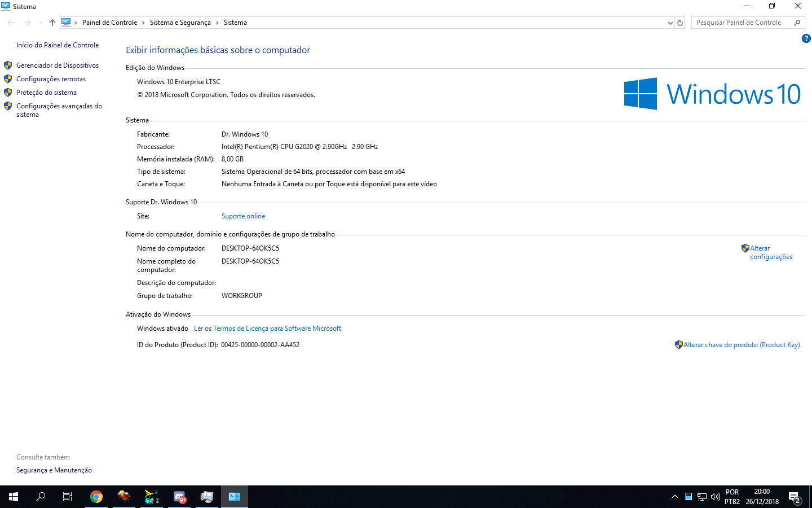Open Google Chrome from taskbar
812x508 pixels.
click(96, 497)
